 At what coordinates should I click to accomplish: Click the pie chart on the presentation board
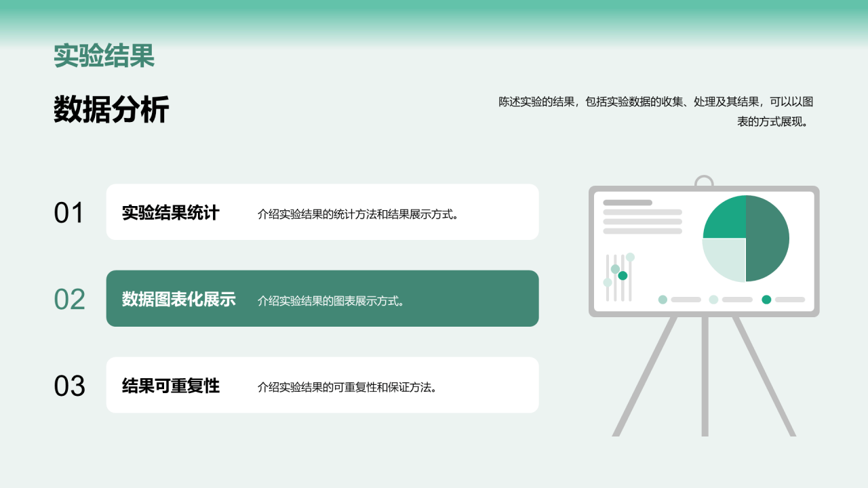pyautogui.click(x=746, y=239)
